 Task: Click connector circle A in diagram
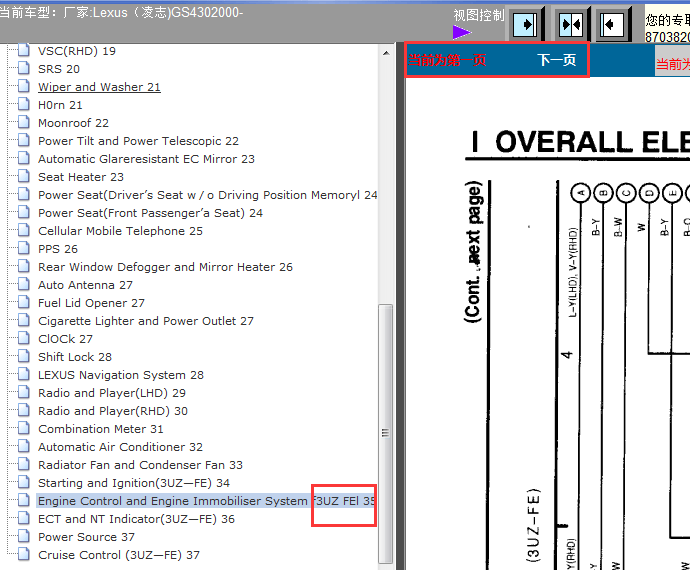click(x=580, y=193)
